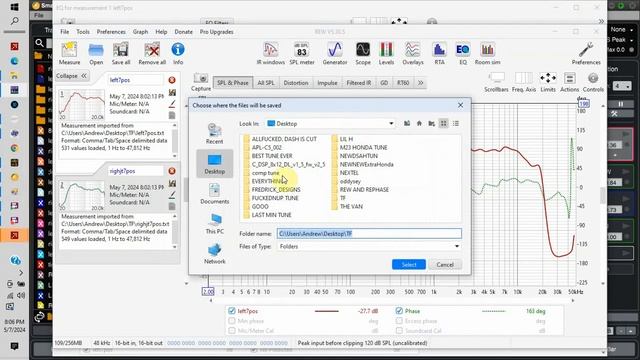Select Documents in dialog sidebar
This screenshot has height=360, width=640.
click(x=214, y=193)
